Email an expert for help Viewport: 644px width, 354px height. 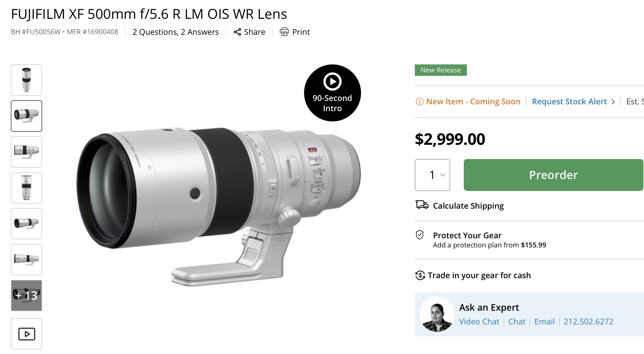[x=544, y=321]
